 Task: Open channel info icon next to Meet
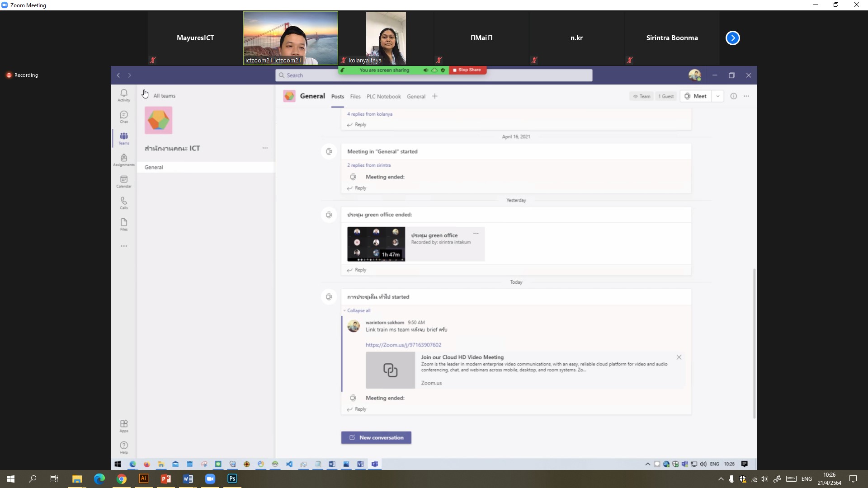[x=734, y=96]
